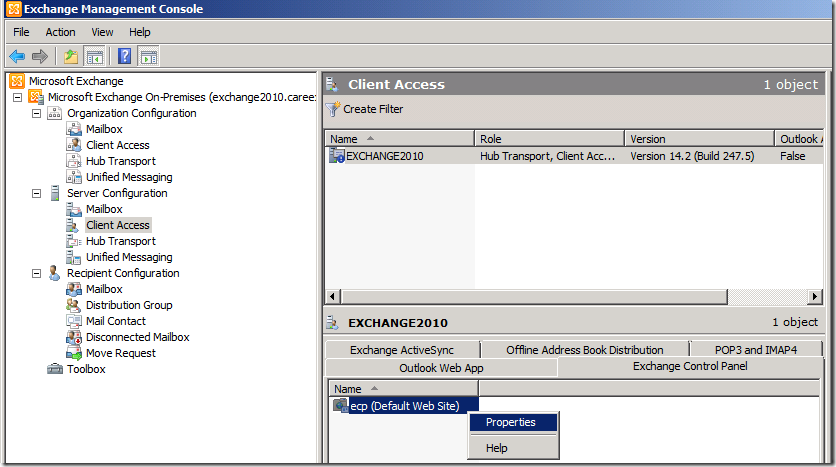Image resolution: width=836 pixels, height=467 pixels.
Task: Click the Back arrow toolbar icon
Action: 17,56
